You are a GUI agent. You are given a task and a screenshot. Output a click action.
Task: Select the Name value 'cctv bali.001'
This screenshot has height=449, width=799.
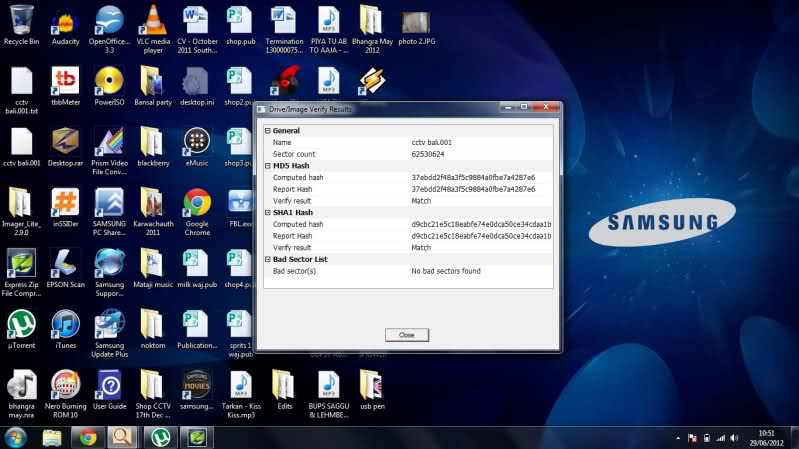(x=432, y=142)
